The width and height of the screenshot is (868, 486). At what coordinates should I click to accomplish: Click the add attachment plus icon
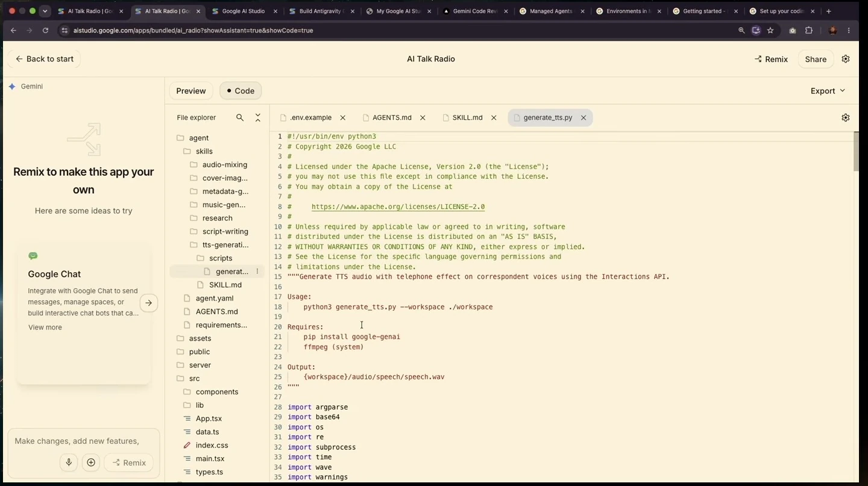[x=91, y=463]
